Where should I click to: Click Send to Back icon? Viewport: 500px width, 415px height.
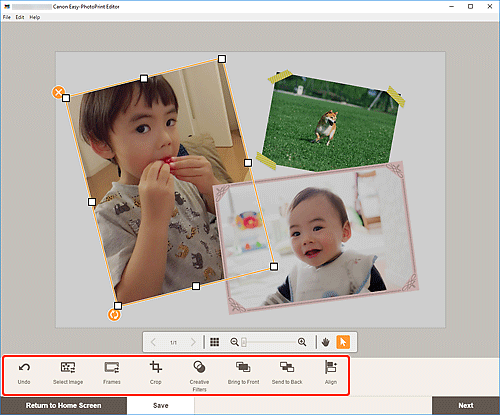(287, 367)
